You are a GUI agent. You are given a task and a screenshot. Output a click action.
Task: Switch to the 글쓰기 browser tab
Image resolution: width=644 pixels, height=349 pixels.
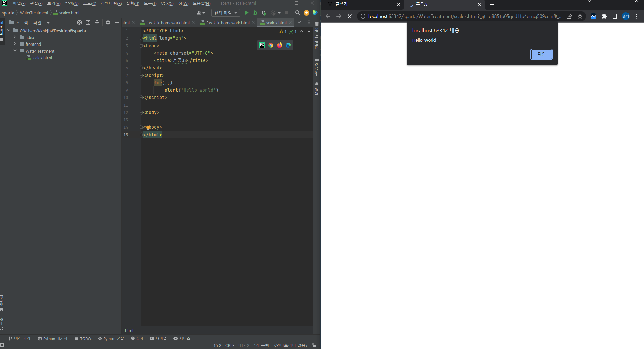[364, 4]
